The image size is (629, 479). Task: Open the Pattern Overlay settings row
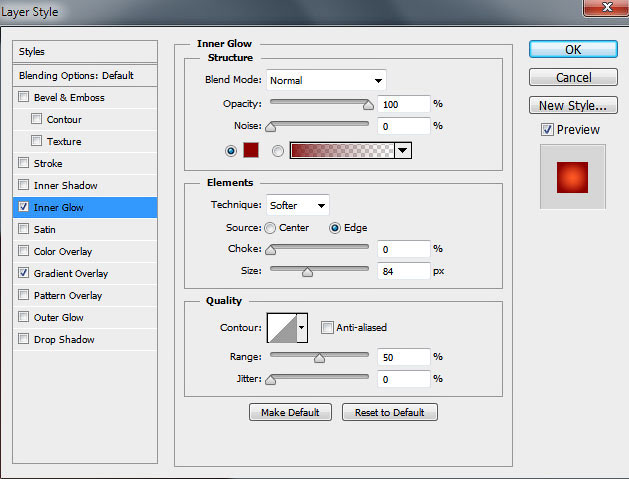tap(85, 296)
